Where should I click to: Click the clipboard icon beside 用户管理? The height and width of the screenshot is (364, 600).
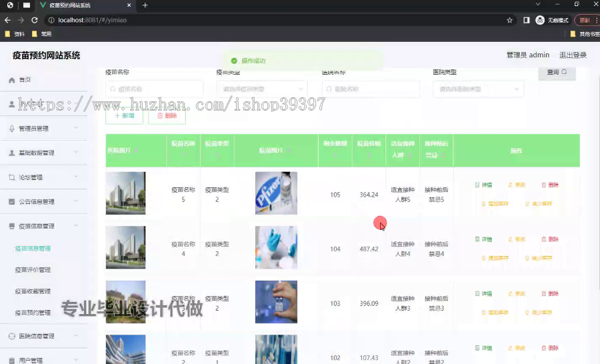[x=12, y=361]
